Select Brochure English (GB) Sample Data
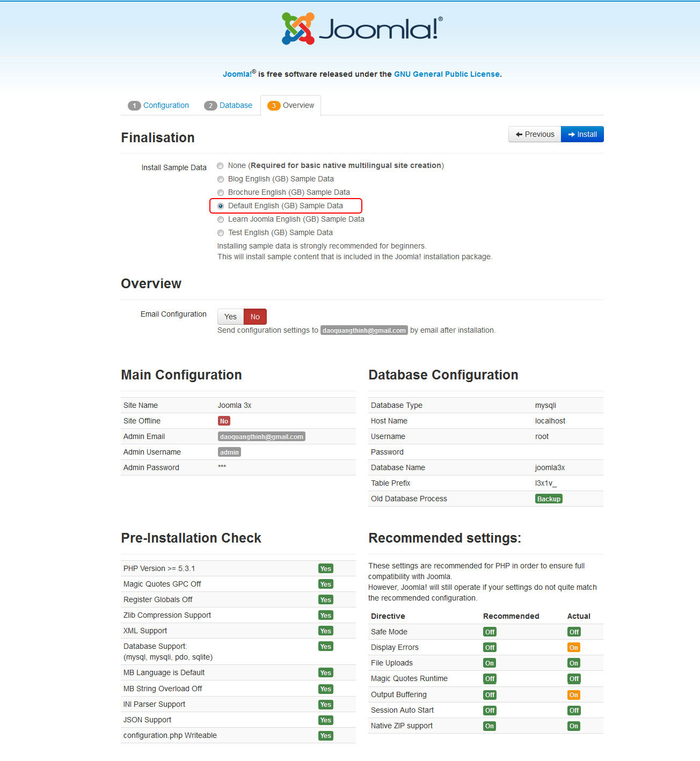The height and width of the screenshot is (761, 700). point(221,193)
